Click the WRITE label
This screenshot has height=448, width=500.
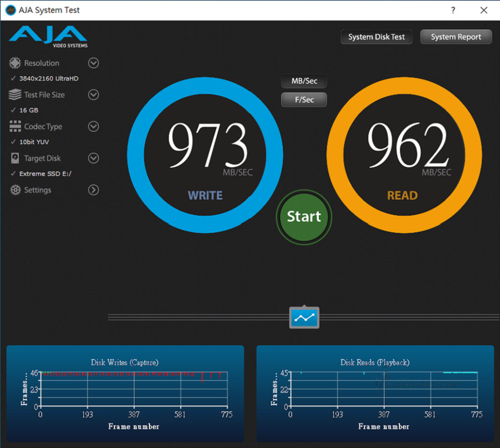point(205,195)
